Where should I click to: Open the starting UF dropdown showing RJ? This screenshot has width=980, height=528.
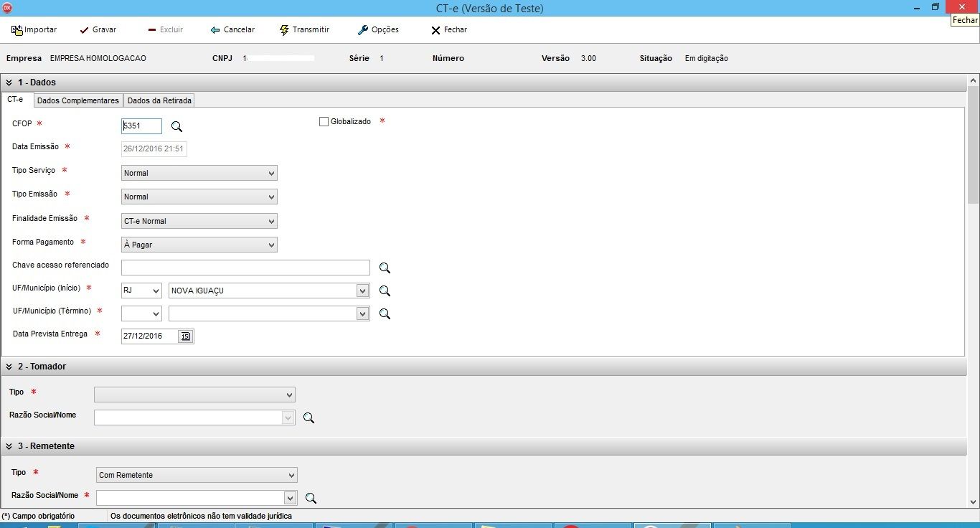point(141,291)
